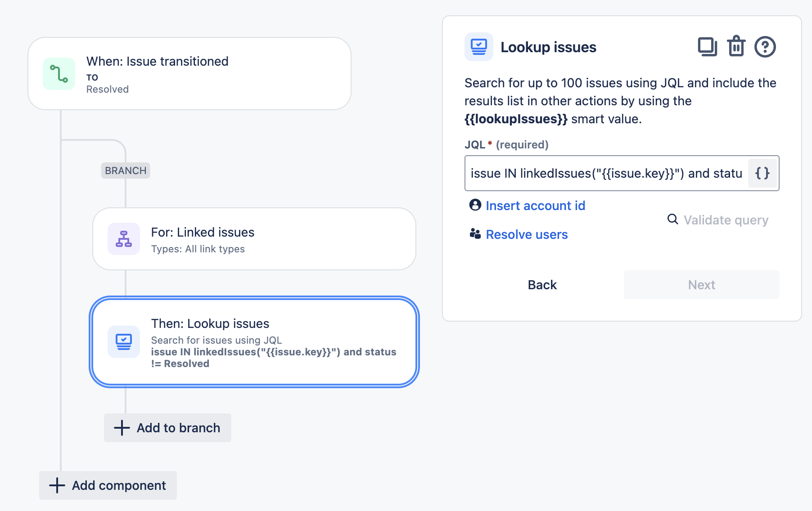Focus the JQL query input field

(x=606, y=173)
